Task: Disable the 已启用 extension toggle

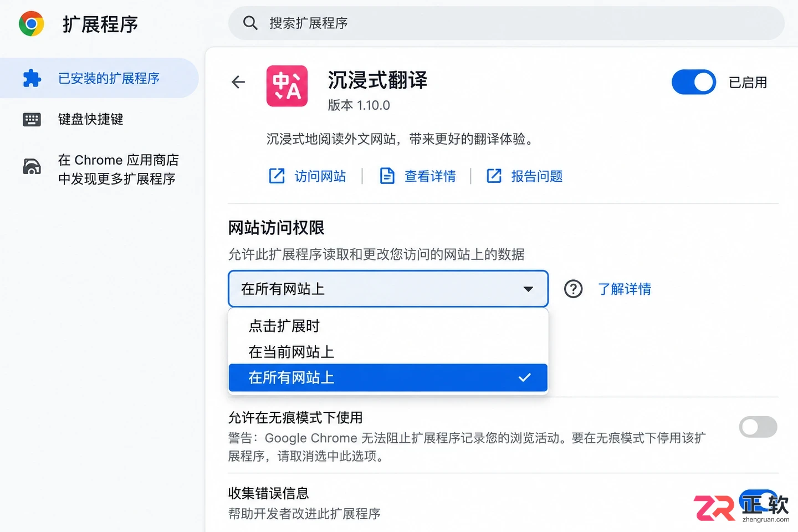Action: pos(694,82)
